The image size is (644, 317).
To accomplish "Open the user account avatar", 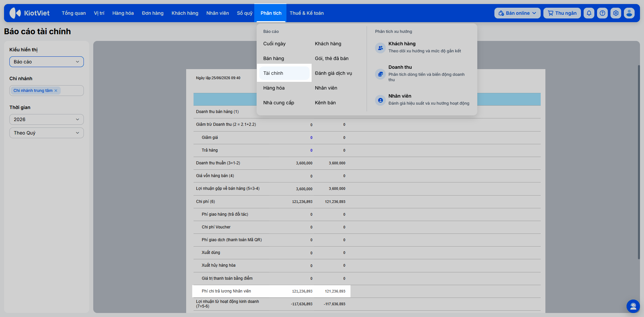I will click(629, 13).
